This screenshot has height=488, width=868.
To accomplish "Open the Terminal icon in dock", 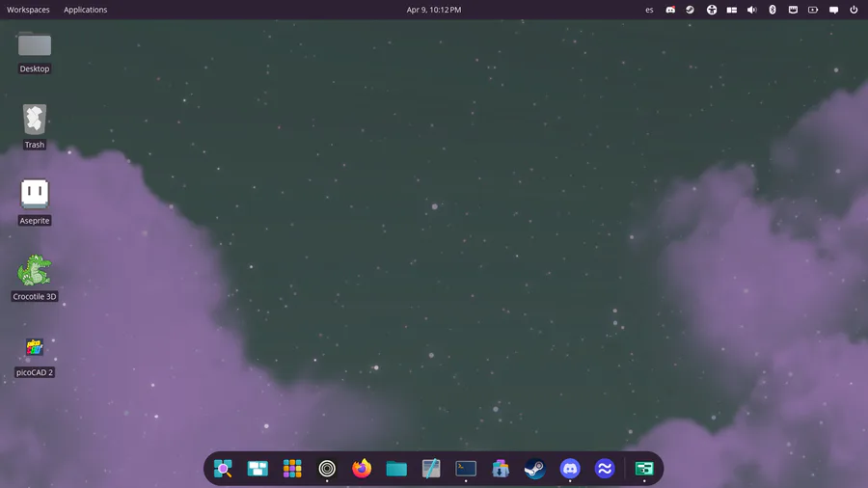I will pyautogui.click(x=466, y=469).
